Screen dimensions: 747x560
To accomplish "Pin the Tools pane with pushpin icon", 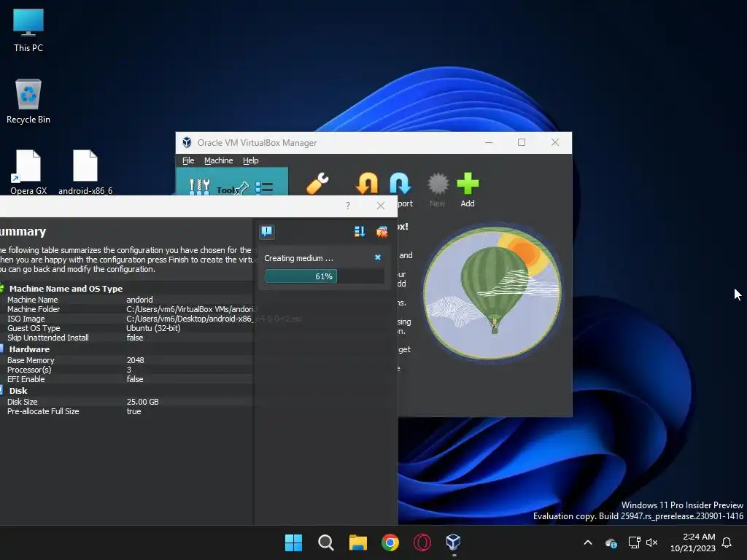I will (x=242, y=189).
